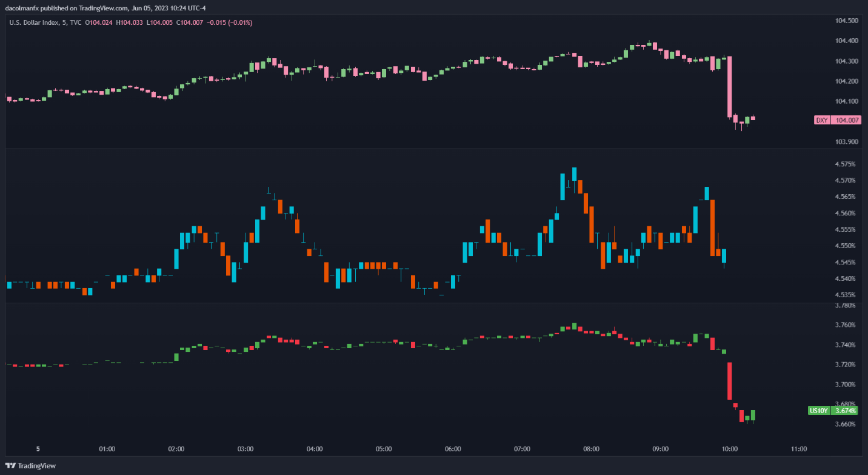
Task: Click the 3.760% yield axis label
Action: pyautogui.click(x=846, y=325)
